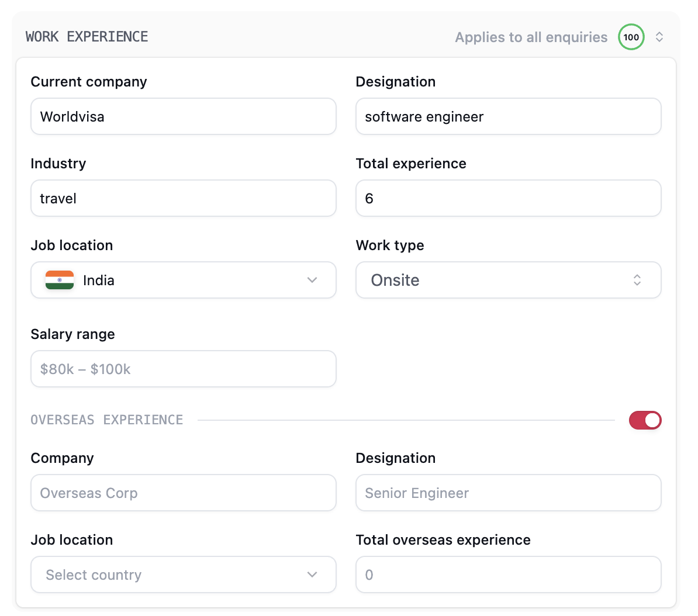Screen dimensions: 698x616
Task: Open the Select country dropdown
Action: click(x=184, y=575)
